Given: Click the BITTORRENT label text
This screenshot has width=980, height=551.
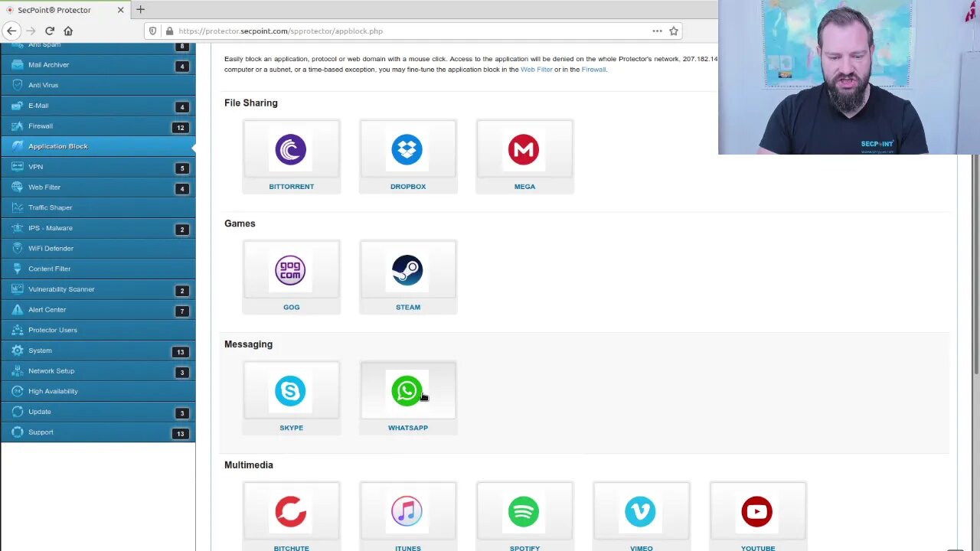Looking at the screenshot, I should click(x=291, y=187).
